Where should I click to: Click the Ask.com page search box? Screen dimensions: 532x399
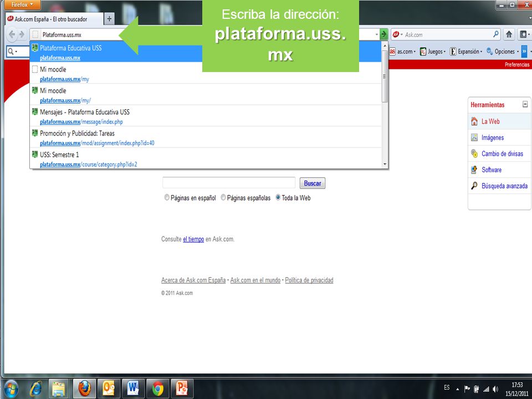coord(229,182)
